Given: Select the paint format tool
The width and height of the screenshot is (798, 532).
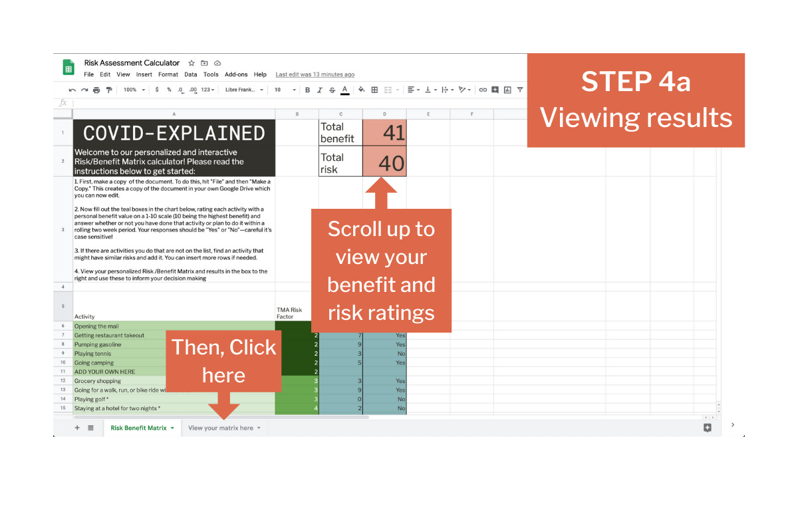Looking at the screenshot, I should [109, 90].
